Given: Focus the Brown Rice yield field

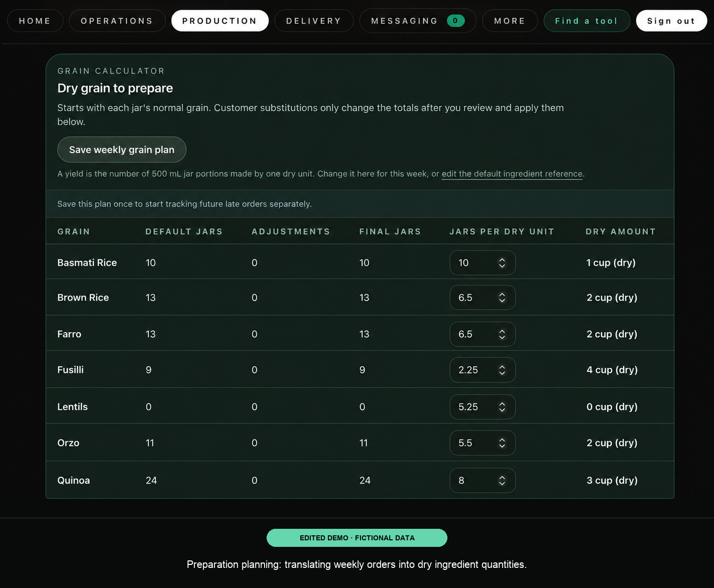Looking at the screenshot, I should 483,298.
